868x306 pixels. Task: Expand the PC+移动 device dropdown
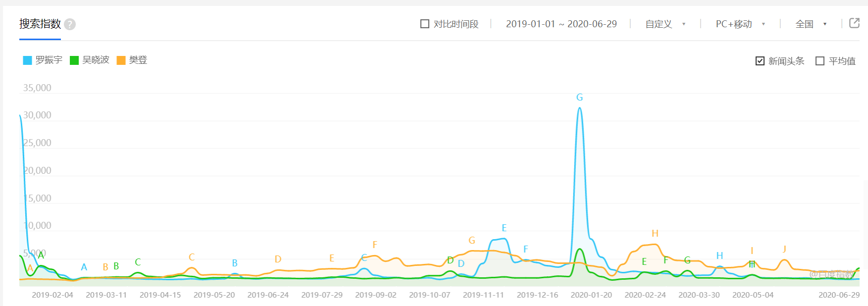point(740,24)
